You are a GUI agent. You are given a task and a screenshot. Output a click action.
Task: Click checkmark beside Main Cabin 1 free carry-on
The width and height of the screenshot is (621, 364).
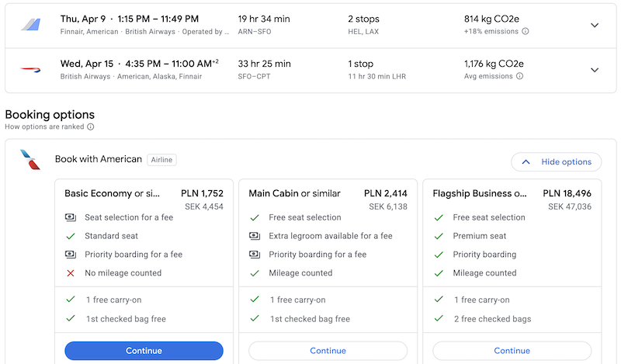coord(255,299)
